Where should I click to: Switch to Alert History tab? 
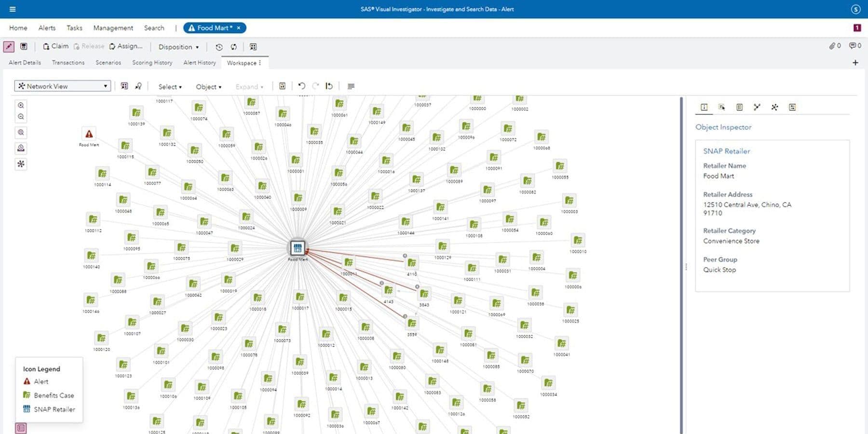click(199, 63)
